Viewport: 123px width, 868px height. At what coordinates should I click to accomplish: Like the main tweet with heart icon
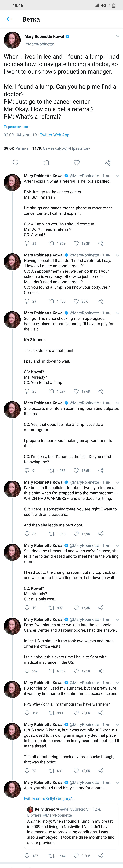[x=77, y=163]
